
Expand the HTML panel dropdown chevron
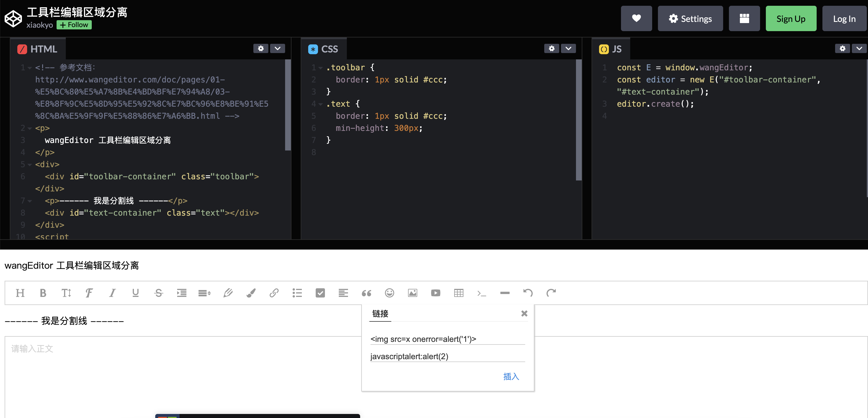(x=277, y=48)
